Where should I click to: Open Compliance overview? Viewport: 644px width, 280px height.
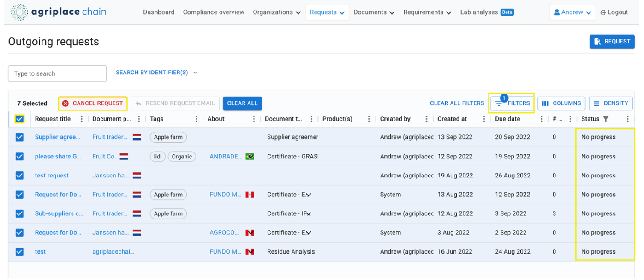point(214,12)
